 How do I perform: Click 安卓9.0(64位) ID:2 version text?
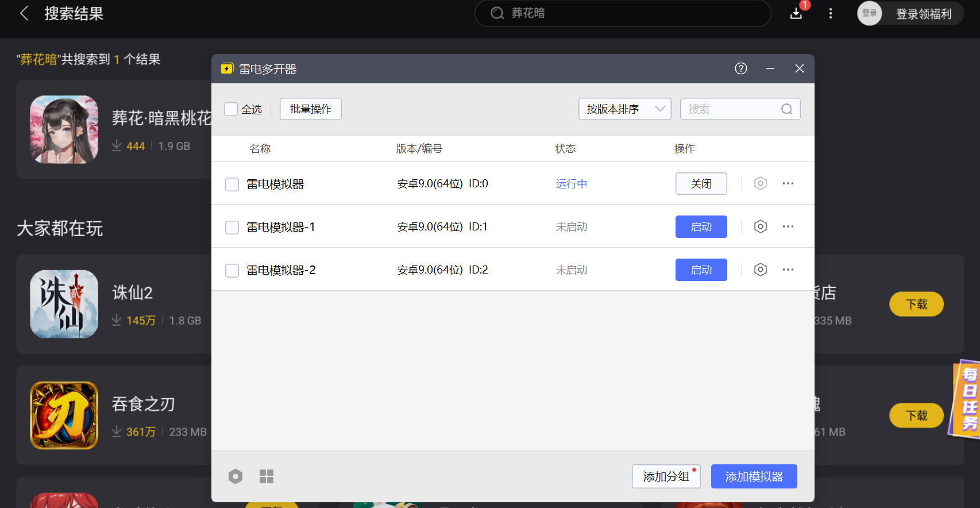(x=443, y=270)
